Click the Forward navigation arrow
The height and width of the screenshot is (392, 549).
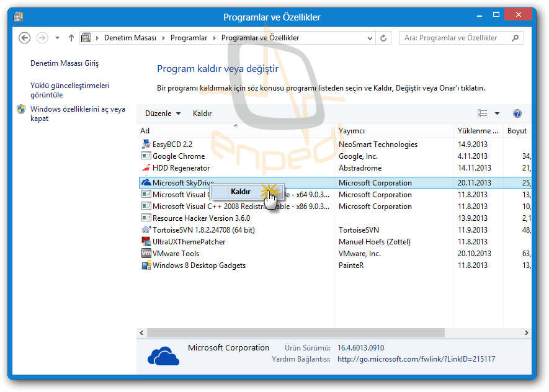click(x=43, y=38)
